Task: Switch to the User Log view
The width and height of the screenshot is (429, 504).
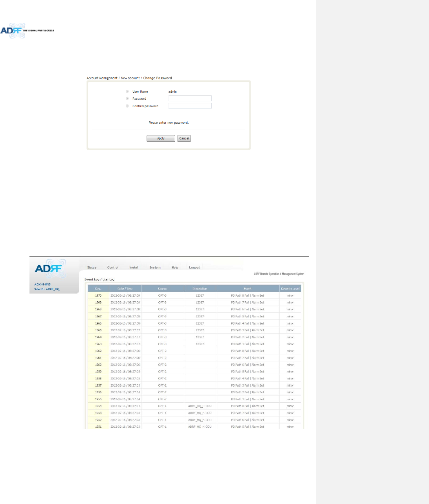Action: coord(108,279)
